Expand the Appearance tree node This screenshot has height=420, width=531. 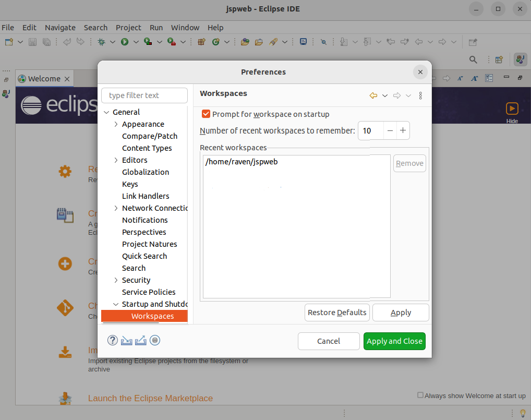tap(116, 124)
